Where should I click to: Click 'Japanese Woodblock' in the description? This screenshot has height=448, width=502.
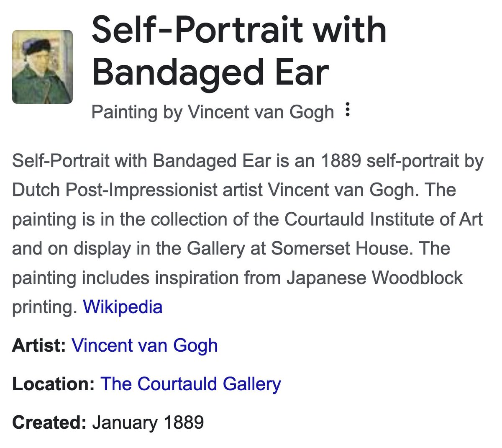click(x=375, y=278)
